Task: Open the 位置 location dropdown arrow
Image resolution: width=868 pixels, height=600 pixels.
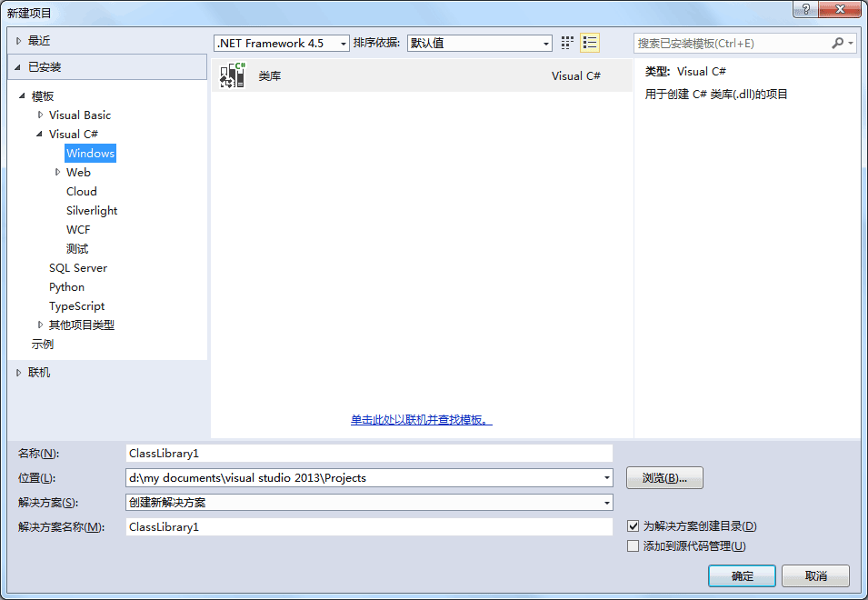Action: tap(606, 478)
